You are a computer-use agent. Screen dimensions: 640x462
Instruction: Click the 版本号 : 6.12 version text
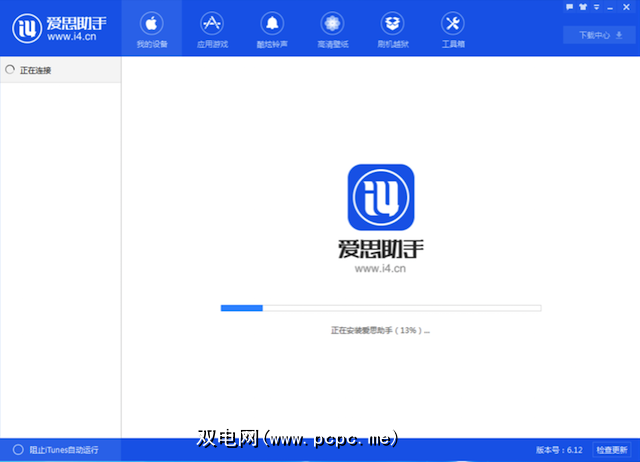pos(559,450)
